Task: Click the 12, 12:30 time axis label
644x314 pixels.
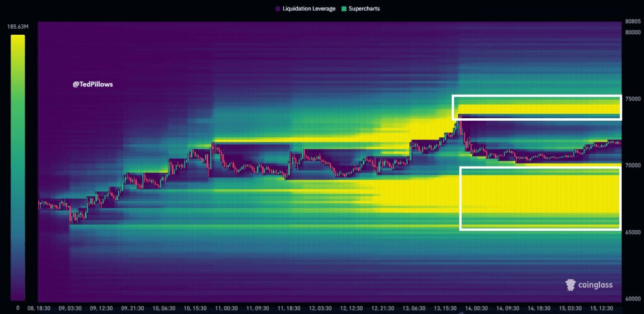Action: pyautogui.click(x=352, y=308)
